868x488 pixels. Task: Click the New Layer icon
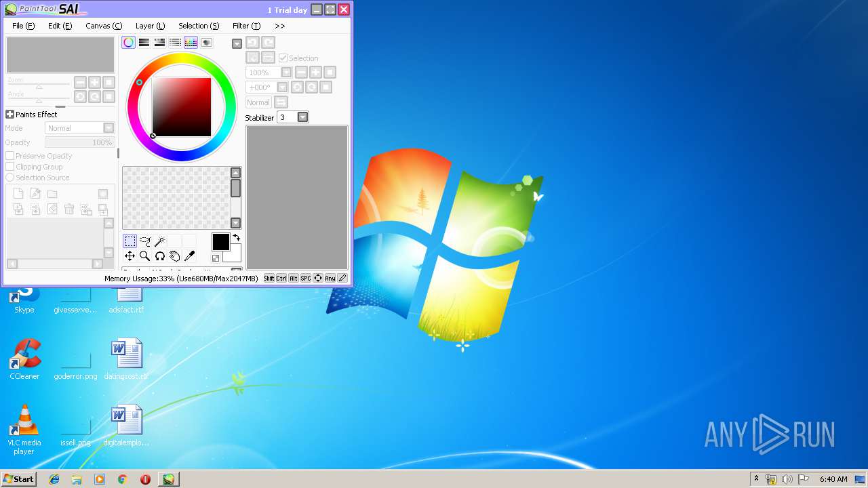19,194
